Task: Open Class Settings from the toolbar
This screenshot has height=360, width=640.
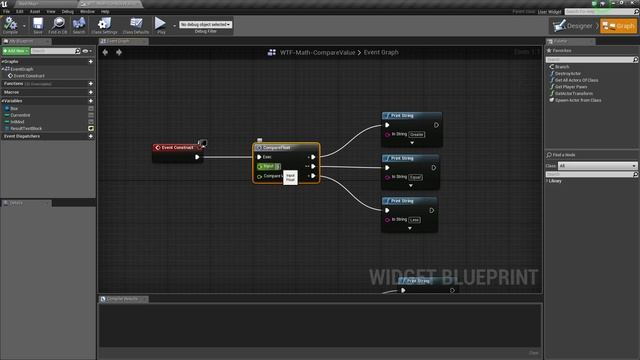Action: coord(104,24)
